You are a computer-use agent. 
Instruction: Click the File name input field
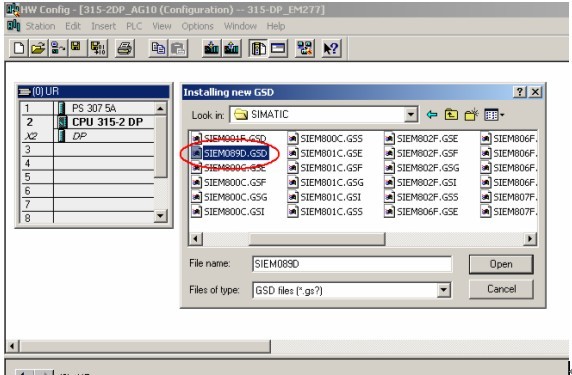[352, 264]
